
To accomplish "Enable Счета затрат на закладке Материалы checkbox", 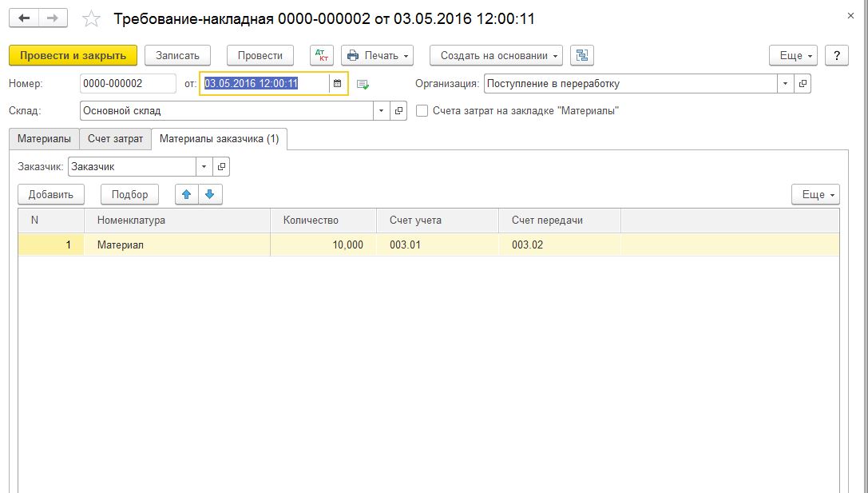I will [x=422, y=111].
